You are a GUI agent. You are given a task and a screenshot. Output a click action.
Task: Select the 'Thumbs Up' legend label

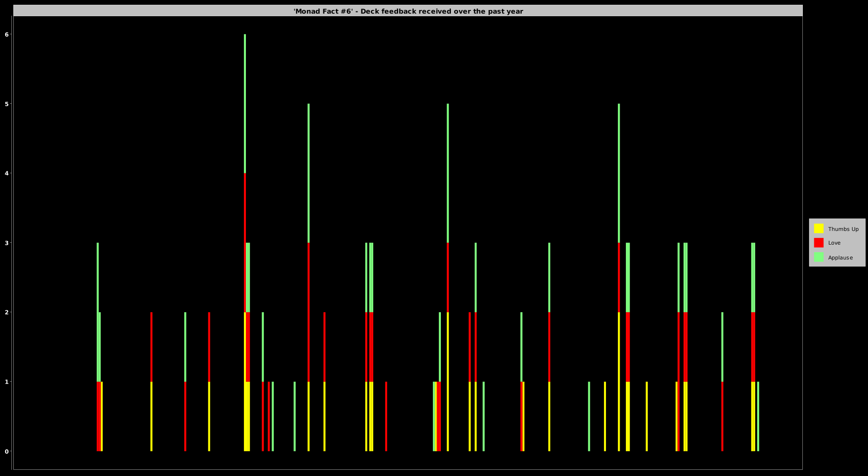(x=843, y=229)
